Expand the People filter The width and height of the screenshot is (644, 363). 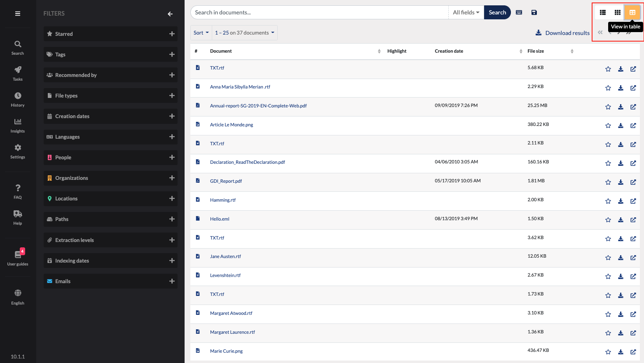click(x=172, y=157)
